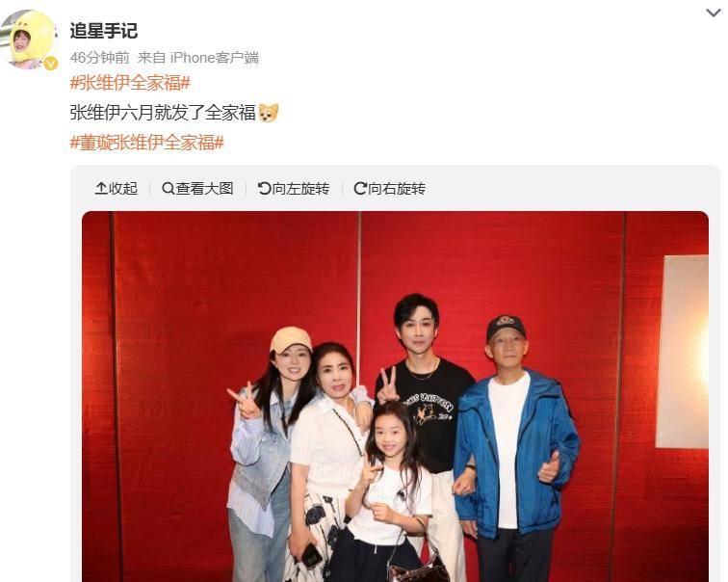Click 查看大图 to view large image

[197, 188]
